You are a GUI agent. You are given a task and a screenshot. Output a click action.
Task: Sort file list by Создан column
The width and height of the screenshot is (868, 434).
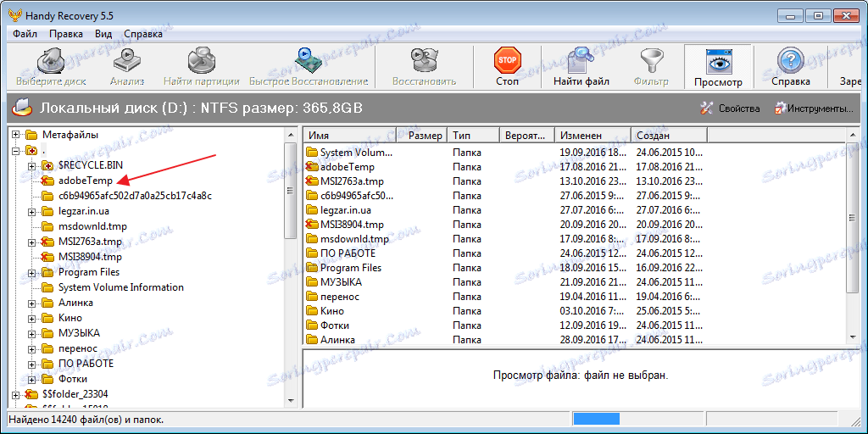[x=670, y=135]
